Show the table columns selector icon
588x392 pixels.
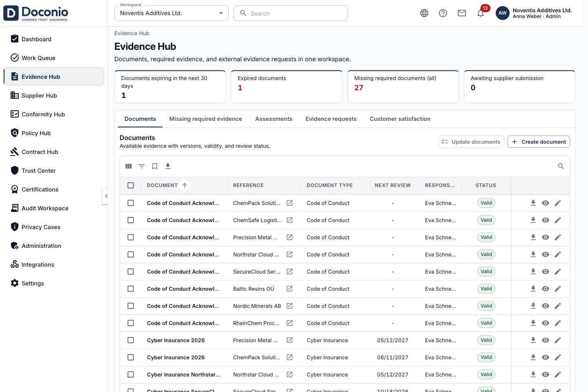[x=129, y=166]
